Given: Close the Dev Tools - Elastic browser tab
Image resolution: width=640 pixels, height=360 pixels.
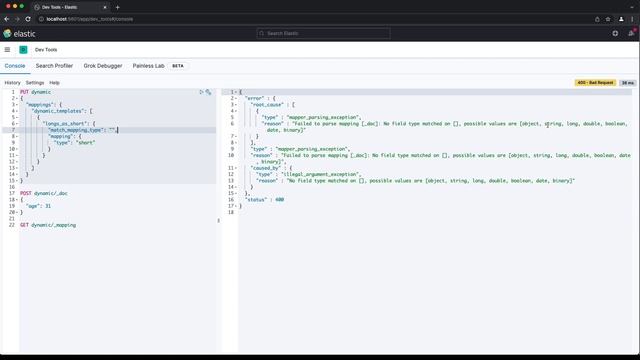Looking at the screenshot, I should click(105, 7).
